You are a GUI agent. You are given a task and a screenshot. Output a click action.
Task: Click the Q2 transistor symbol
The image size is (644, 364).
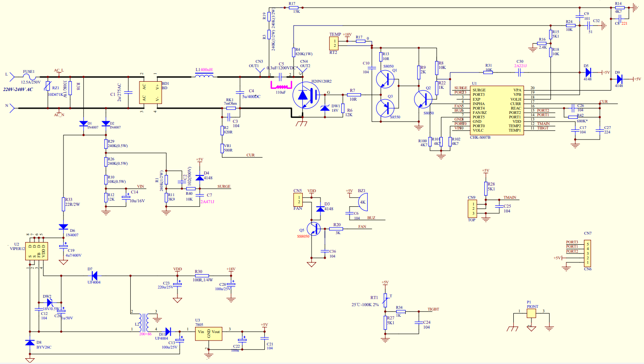pyautogui.click(x=423, y=99)
